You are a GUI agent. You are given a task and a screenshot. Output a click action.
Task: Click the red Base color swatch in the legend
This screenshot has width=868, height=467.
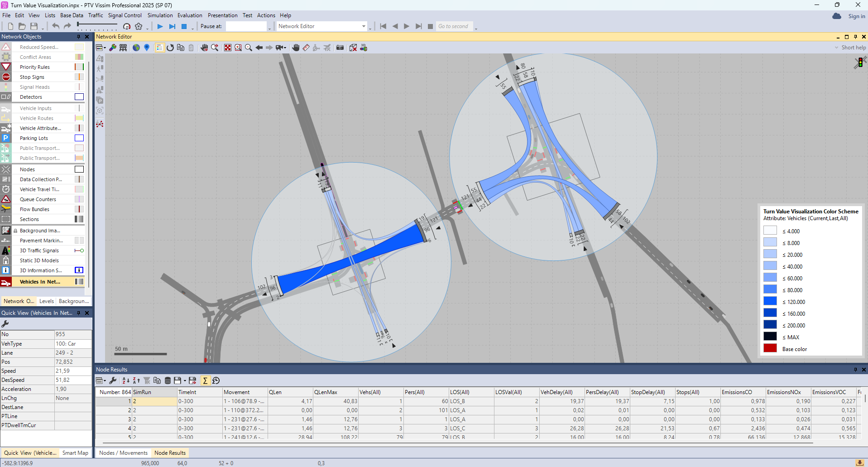[x=770, y=349]
